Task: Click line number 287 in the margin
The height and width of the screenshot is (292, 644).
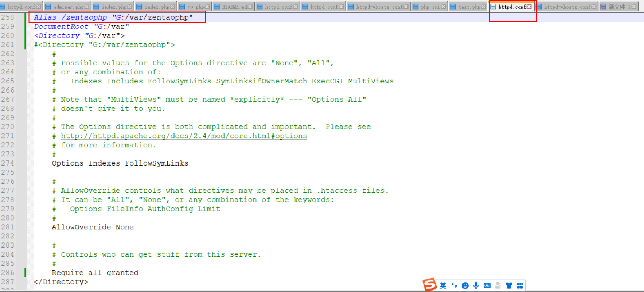Action: click(x=8, y=282)
